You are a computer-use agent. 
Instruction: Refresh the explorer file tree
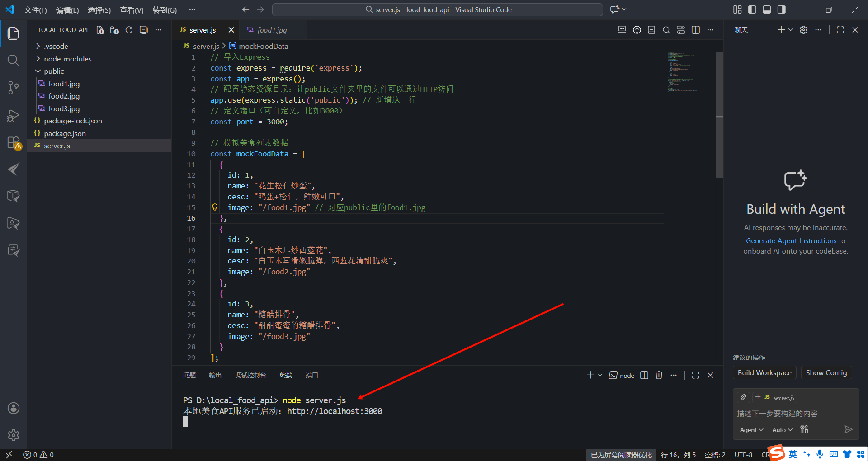pos(129,30)
